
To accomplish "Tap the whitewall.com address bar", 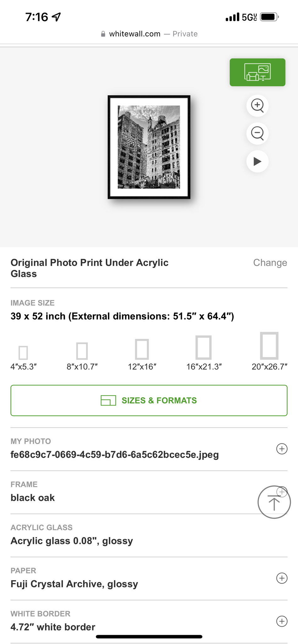I will point(149,34).
